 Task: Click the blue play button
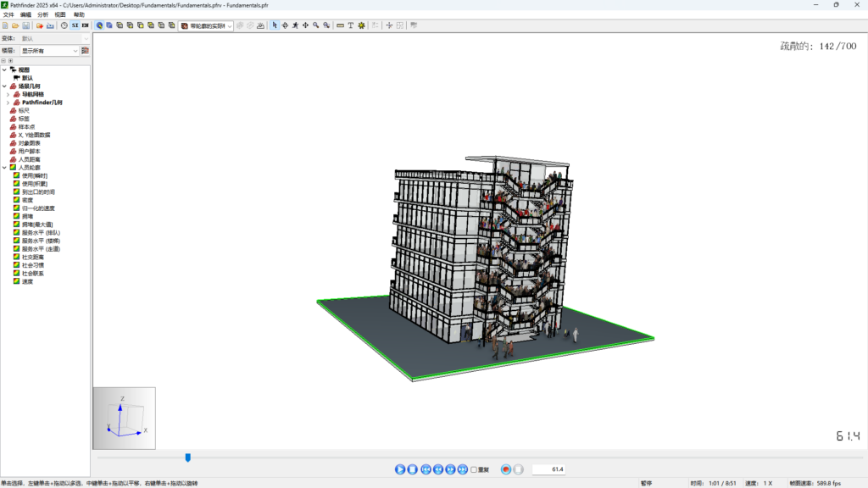400,469
